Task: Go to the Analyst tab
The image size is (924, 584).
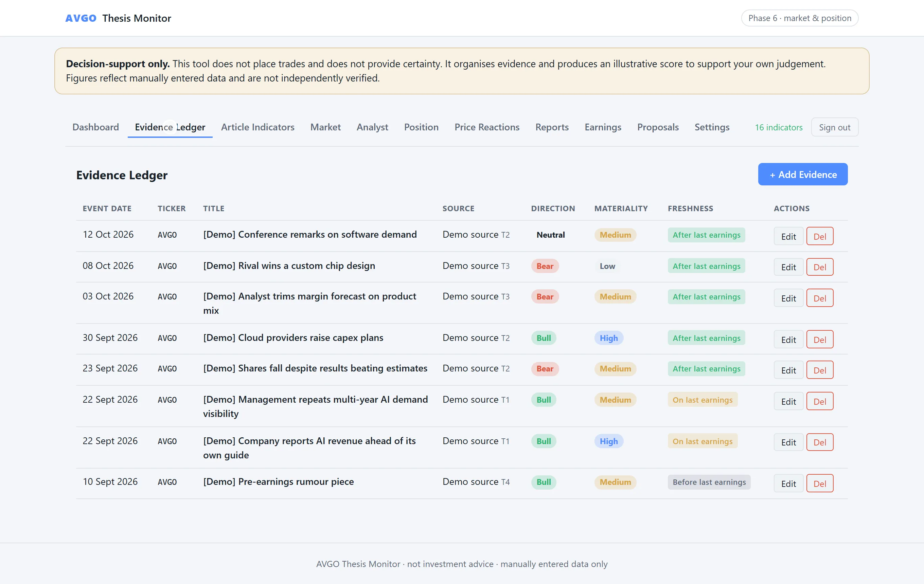Action: pyautogui.click(x=372, y=127)
